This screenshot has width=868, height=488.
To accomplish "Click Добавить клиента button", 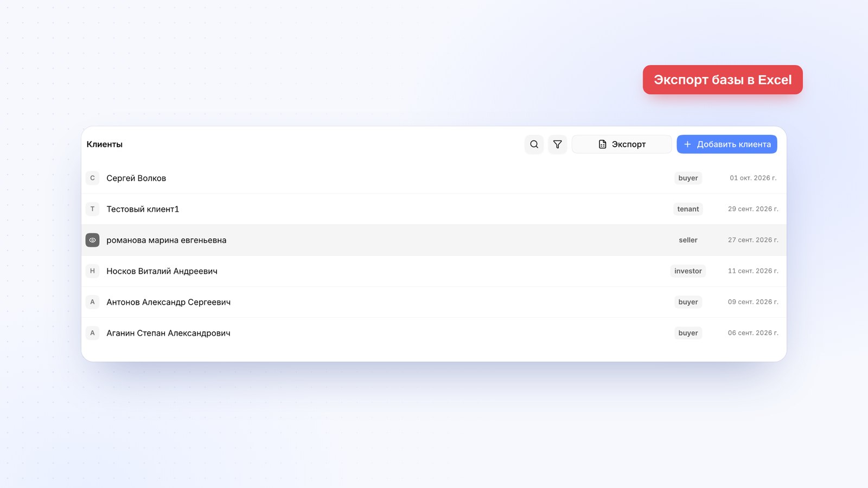I will [727, 144].
